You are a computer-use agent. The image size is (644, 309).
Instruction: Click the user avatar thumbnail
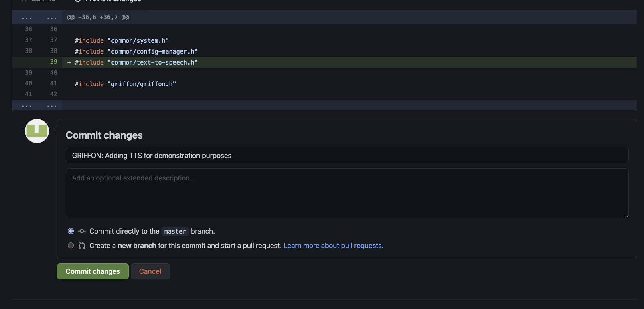click(x=37, y=131)
